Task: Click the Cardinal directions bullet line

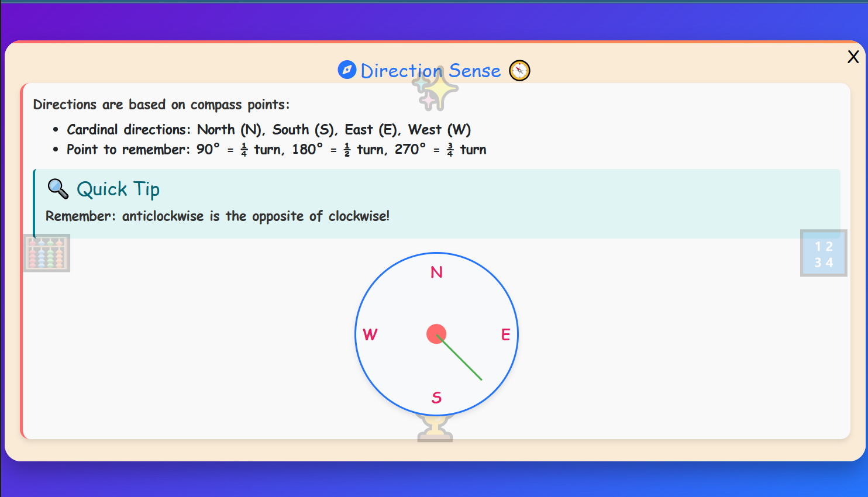Action: click(x=268, y=129)
